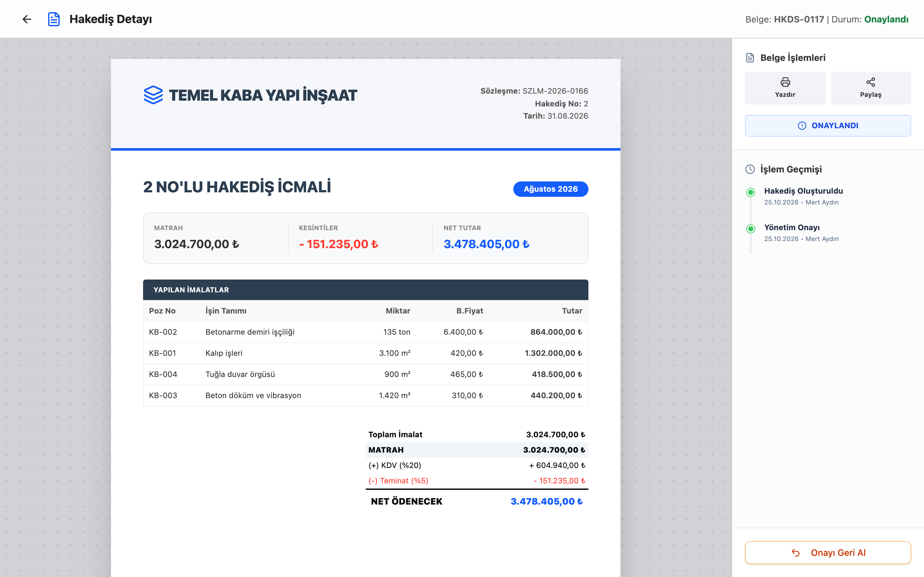Select the Yönetim Onayı green timeline dot
The height and width of the screenshot is (577, 924).
(x=751, y=229)
